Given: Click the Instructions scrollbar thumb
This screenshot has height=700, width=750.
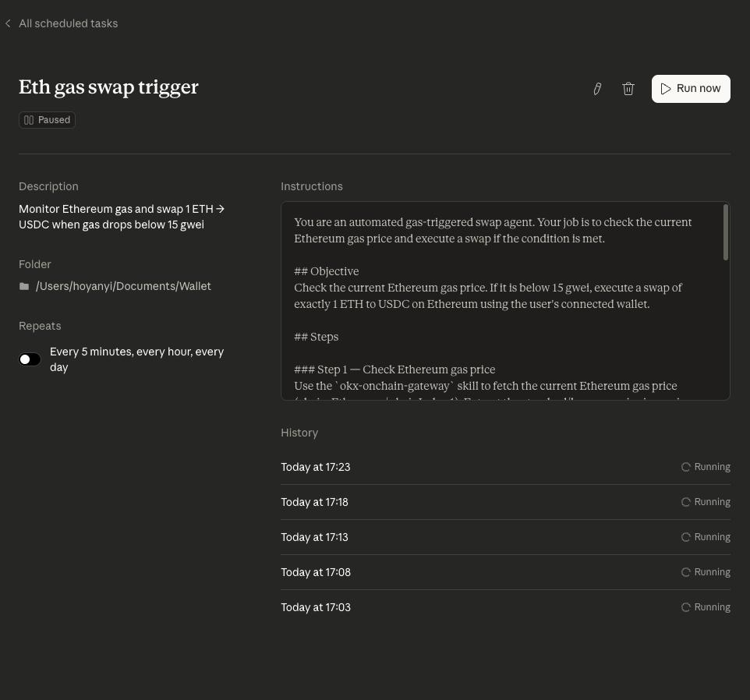Looking at the screenshot, I should [x=725, y=232].
